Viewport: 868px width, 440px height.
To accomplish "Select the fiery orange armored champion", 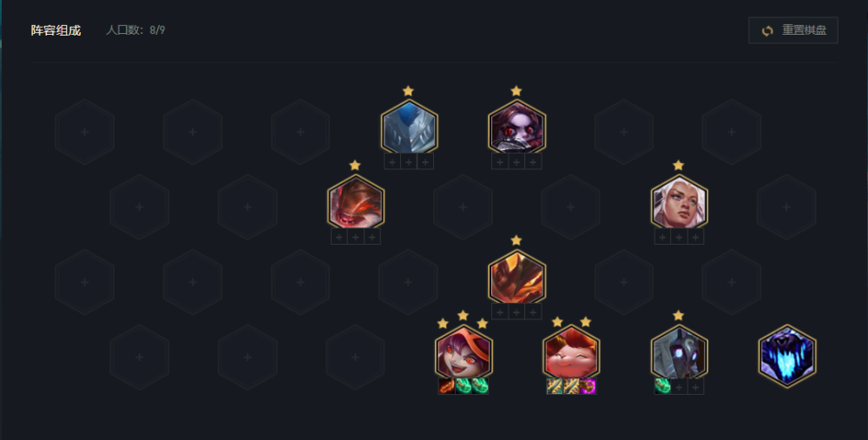I will pos(516,277).
